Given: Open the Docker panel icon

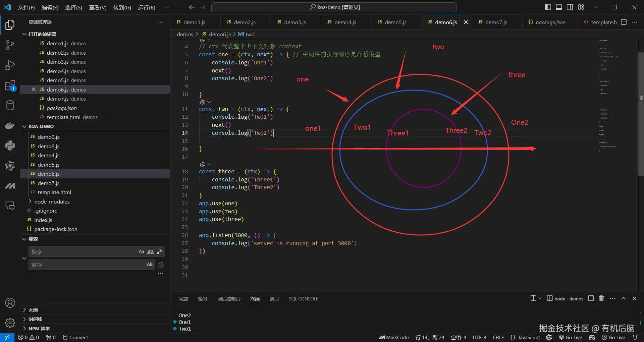Looking at the screenshot, I should pyautogui.click(x=10, y=126).
